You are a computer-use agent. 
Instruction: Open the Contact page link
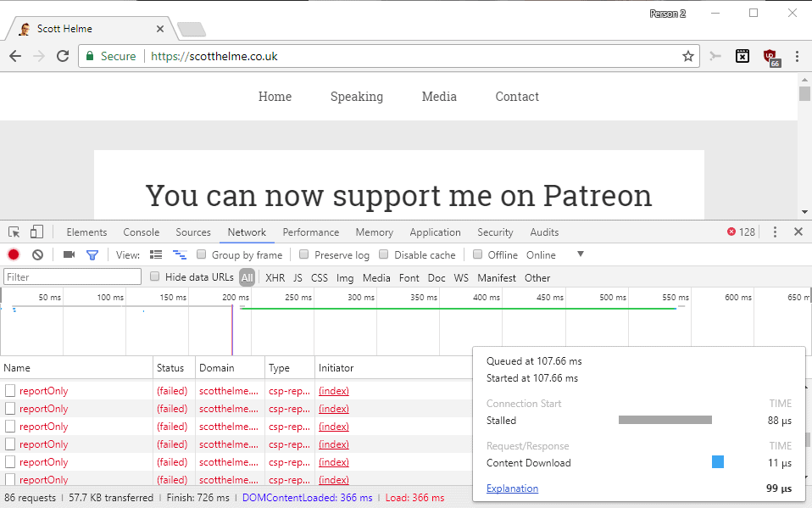[x=517, y=97]
